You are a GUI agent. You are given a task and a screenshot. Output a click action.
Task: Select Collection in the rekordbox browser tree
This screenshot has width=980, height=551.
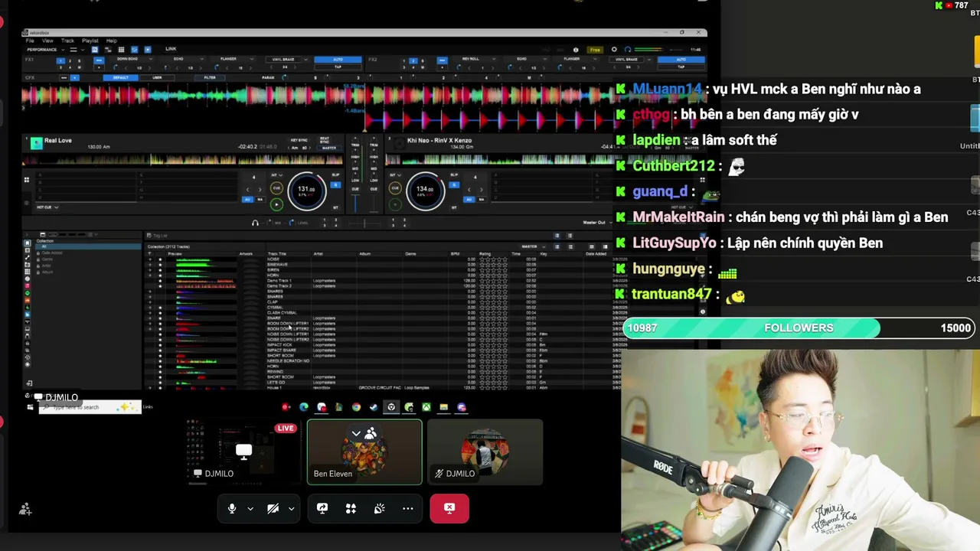[x=45, y=241]
